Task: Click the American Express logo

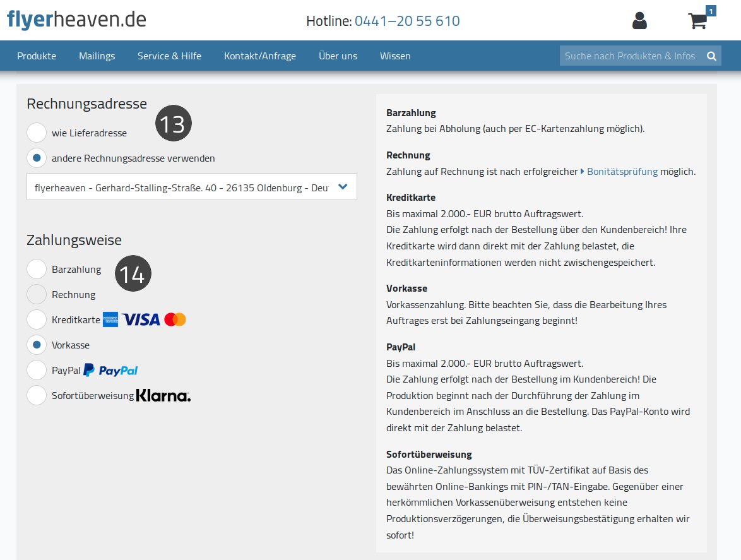Action: point(110,320)
